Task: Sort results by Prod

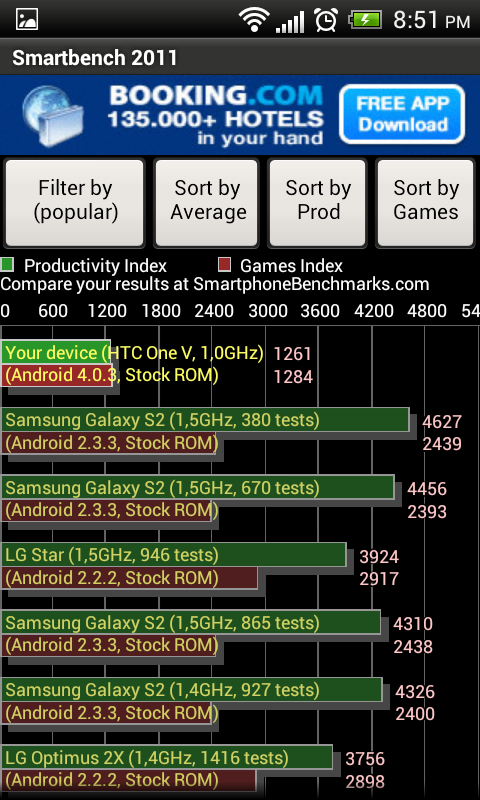Action: pos(318,203)
